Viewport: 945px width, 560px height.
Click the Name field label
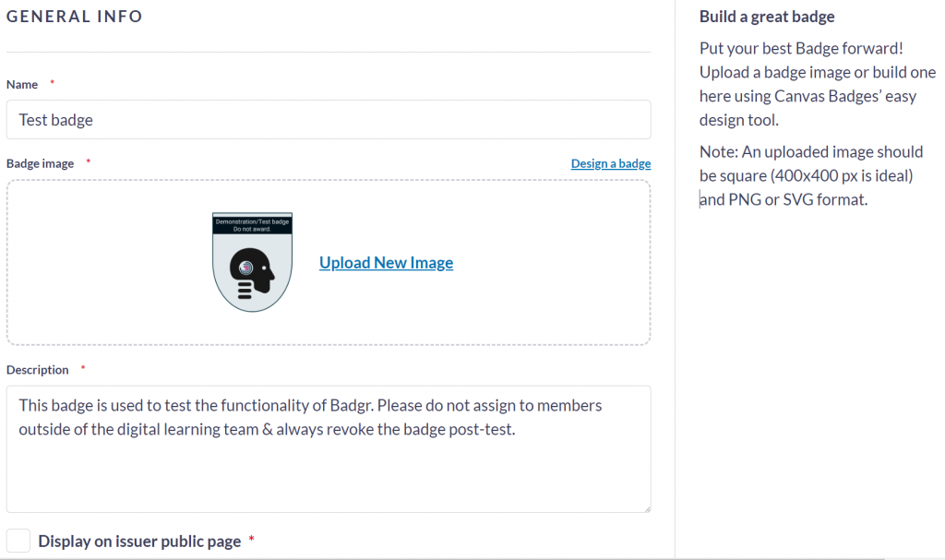coord(22,84)
